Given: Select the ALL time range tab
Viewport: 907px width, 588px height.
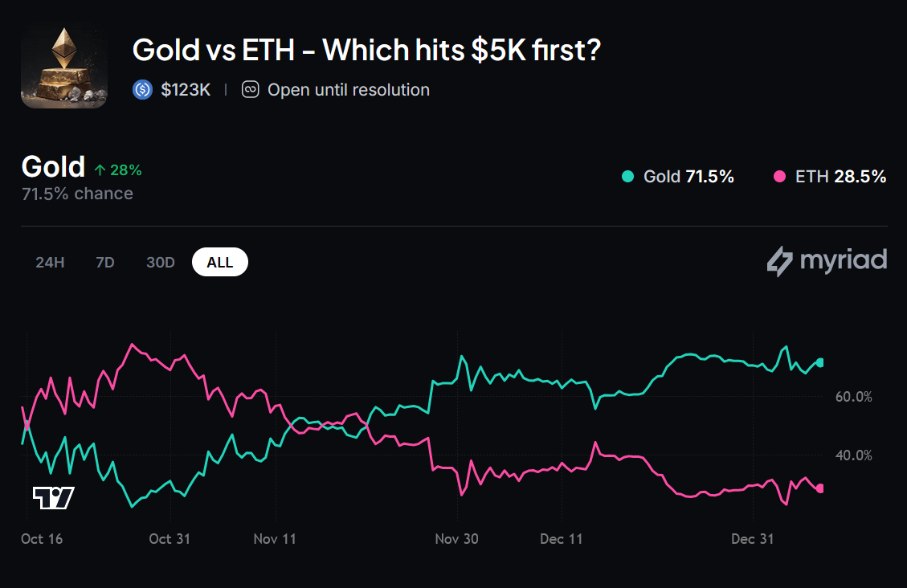Looking at the screenshot, I should click(220, 263).
